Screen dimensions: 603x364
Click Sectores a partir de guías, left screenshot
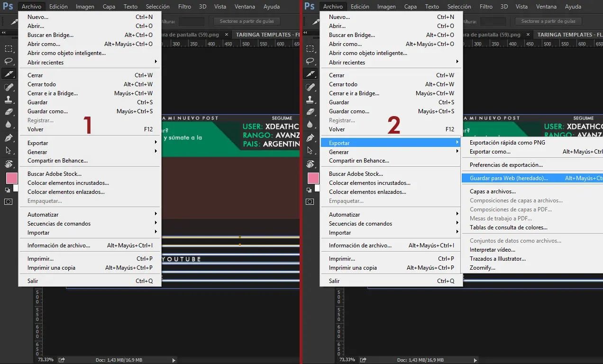(247, 21)
